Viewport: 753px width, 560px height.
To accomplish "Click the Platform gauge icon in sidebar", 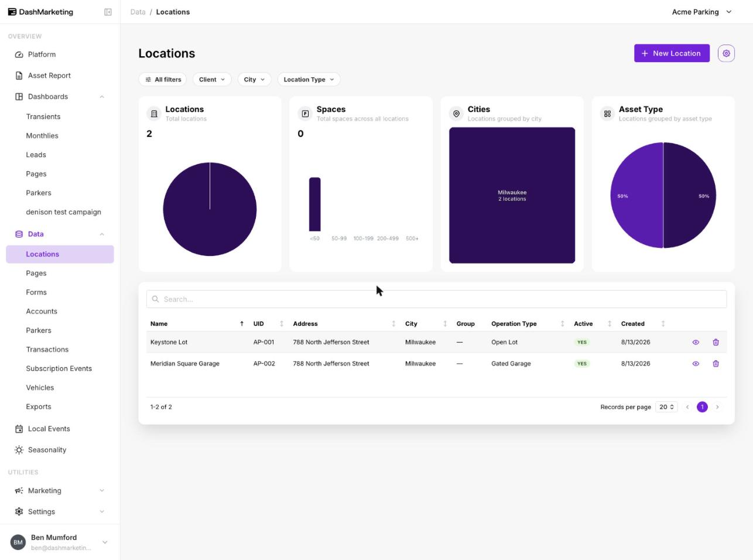I will [19, 54].
